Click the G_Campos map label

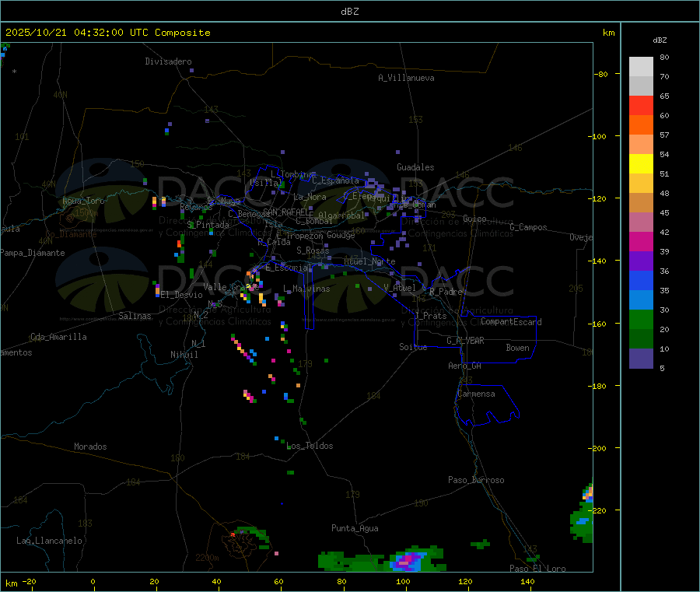(x=528, y=227)
